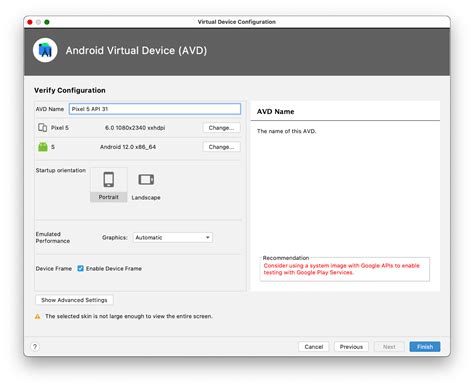The height and width of the screenshot is (388, 474).
Task: Click the '6.0 1080x2340 xxhdpi' text
Action: [135, 128]
